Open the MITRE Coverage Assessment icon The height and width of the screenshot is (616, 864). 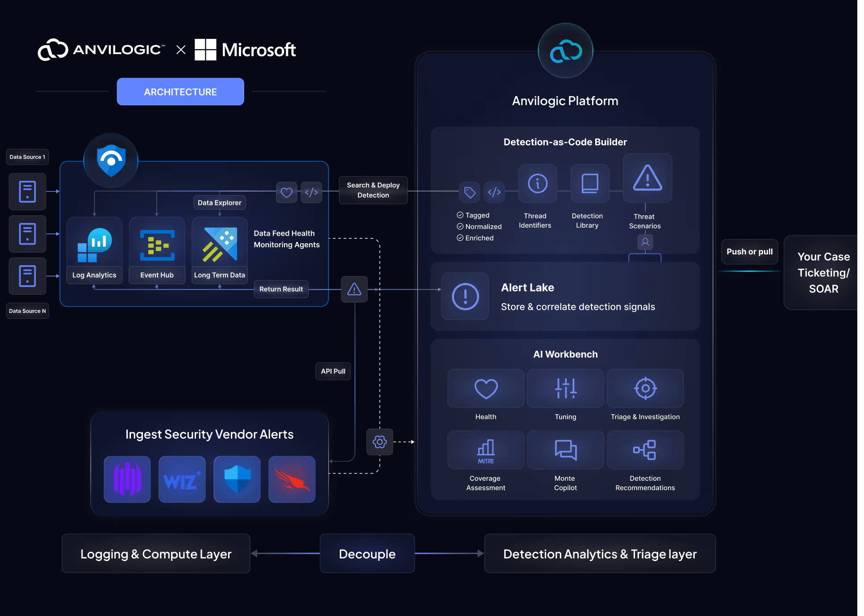(486, 450)
